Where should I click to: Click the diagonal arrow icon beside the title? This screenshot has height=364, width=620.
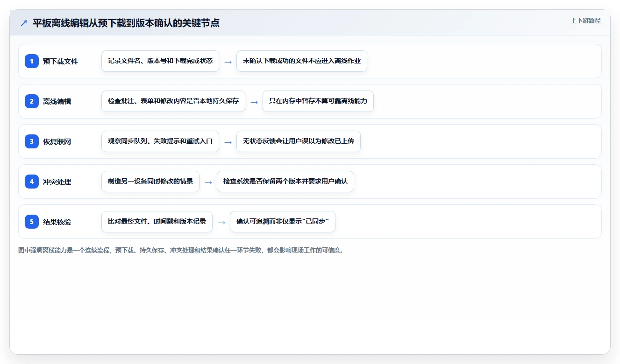[24, 23]
